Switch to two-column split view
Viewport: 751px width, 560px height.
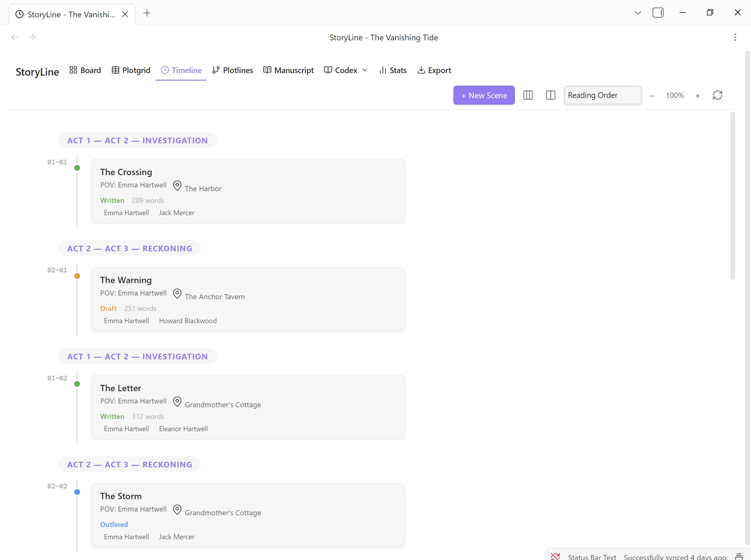pyautogui.click(x=550, y=95)
